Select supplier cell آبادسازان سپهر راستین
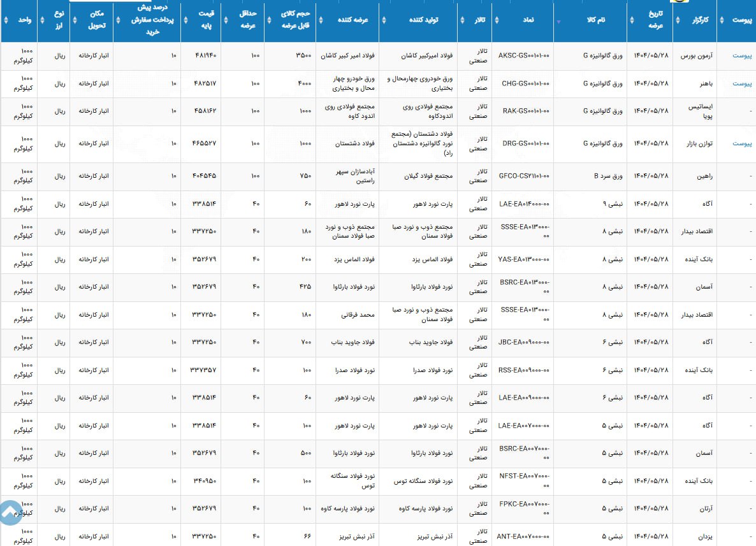The image size is (756, 546). click(355, 176)
